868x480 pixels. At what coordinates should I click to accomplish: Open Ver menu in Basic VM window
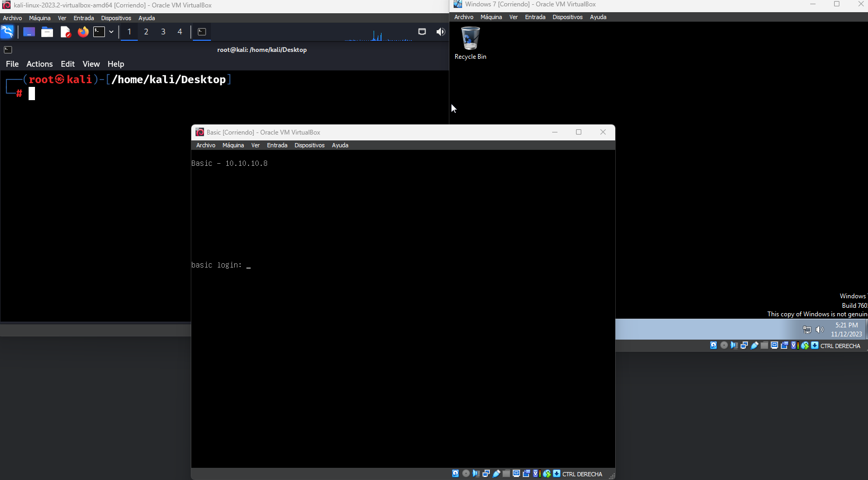click(255, 145)
